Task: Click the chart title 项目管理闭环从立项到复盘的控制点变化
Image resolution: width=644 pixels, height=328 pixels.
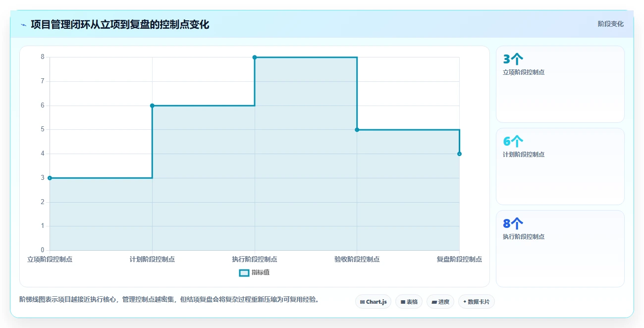Action: click(x=120, y=25)
